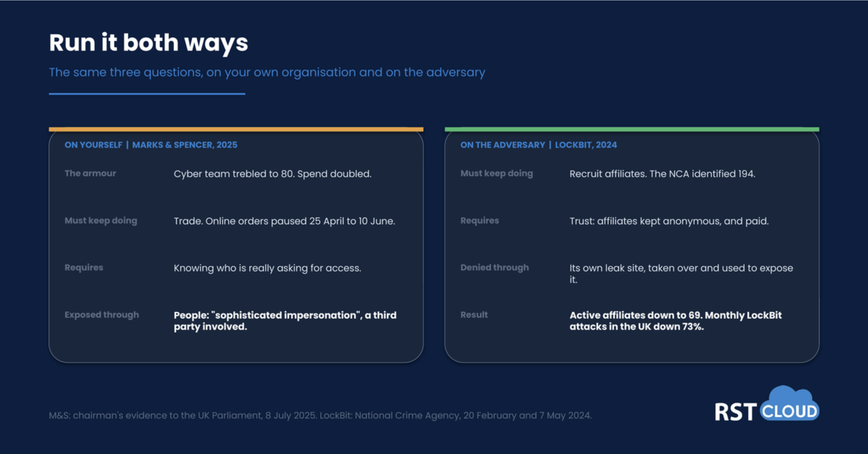Select the 'Run it both ways' title
Image resolution: width=868 pixels, height=454 pixels.
click(x=149, y=43)
